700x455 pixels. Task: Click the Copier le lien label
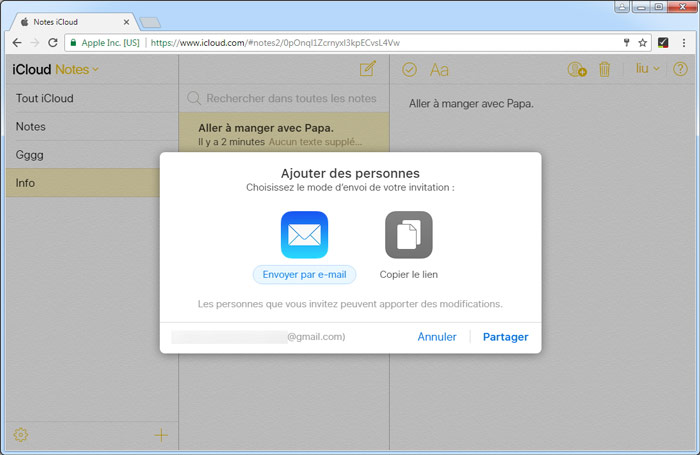pyautogui.click(x=408, y=275)
